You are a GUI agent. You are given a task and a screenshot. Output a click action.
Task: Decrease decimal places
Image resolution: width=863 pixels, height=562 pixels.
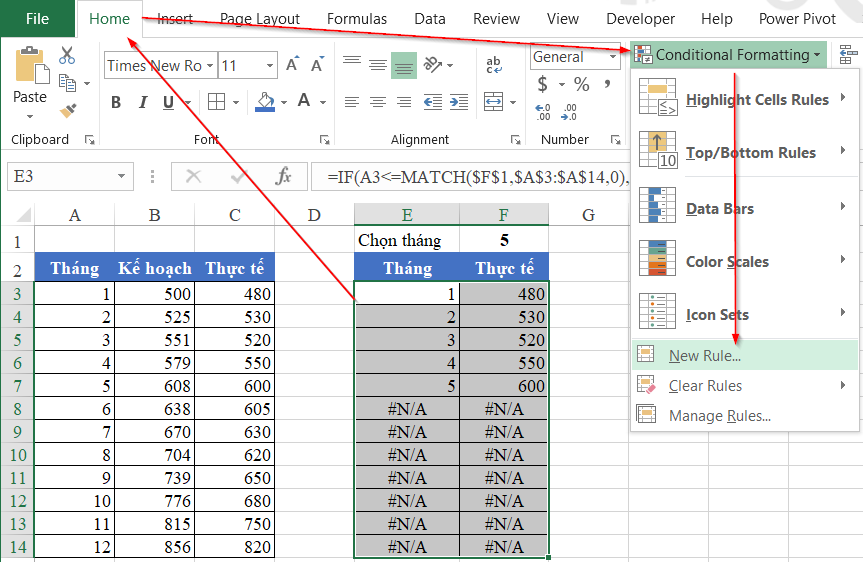pos(569,112)
